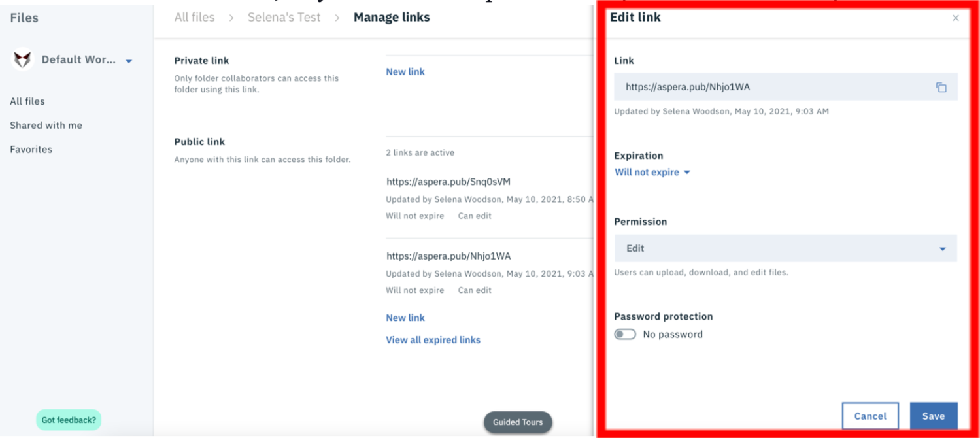Create a New link under Private link

(x=405, y=71)
